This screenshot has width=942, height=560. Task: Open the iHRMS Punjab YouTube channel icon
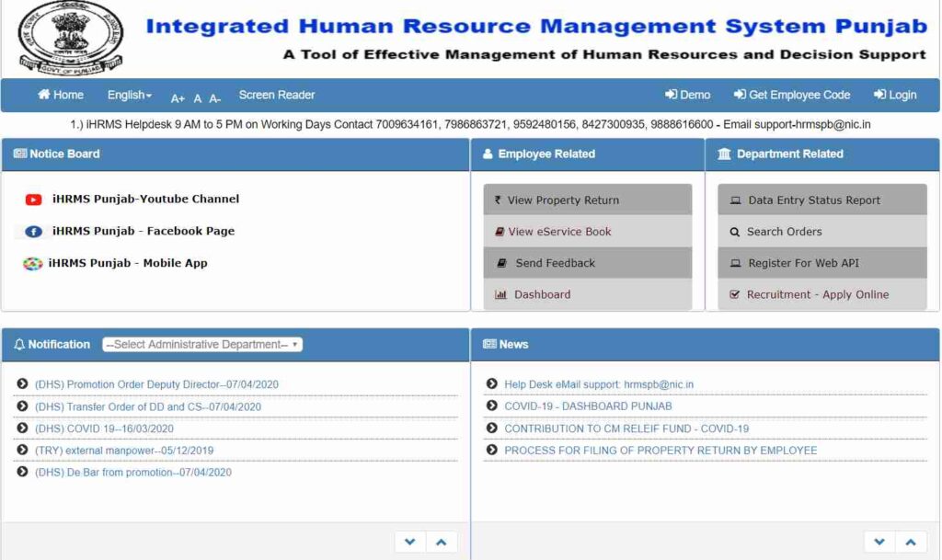(34, 199)
